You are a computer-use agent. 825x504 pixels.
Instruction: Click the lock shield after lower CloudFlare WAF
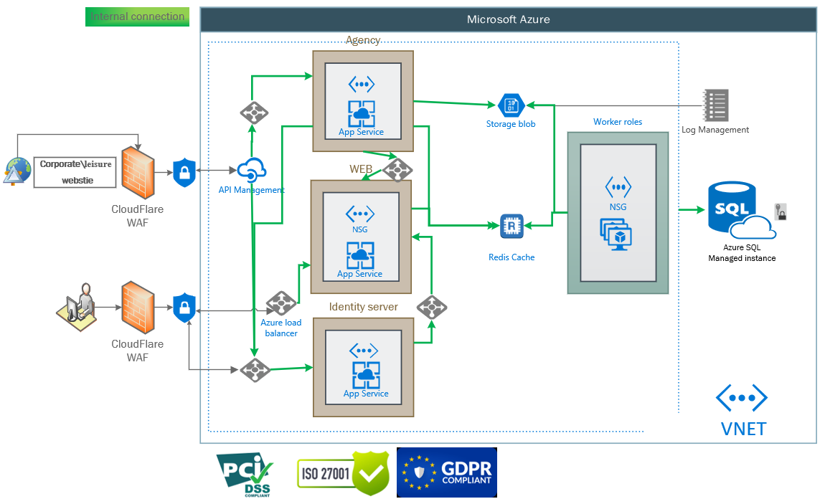tap(184, 308)
